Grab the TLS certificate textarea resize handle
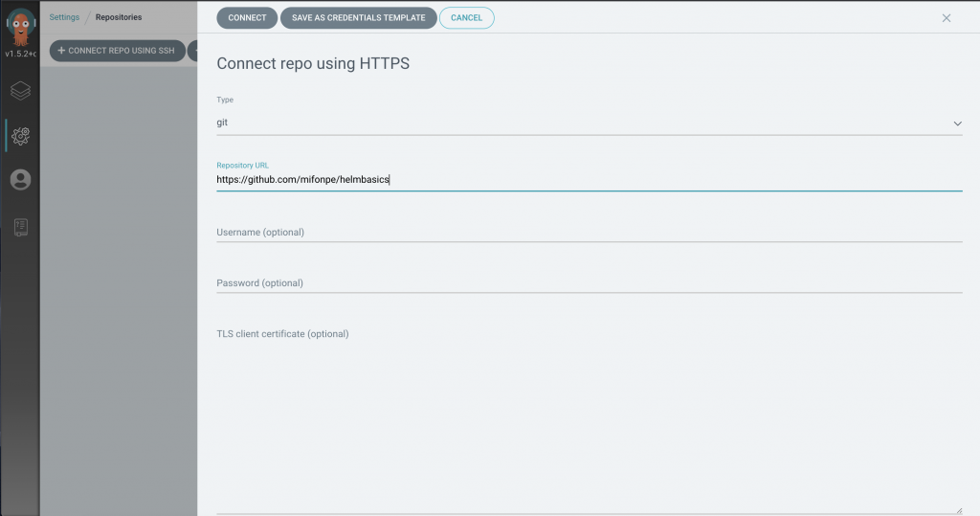Viewport: 980px width, 516px height. tap(959, 510)
